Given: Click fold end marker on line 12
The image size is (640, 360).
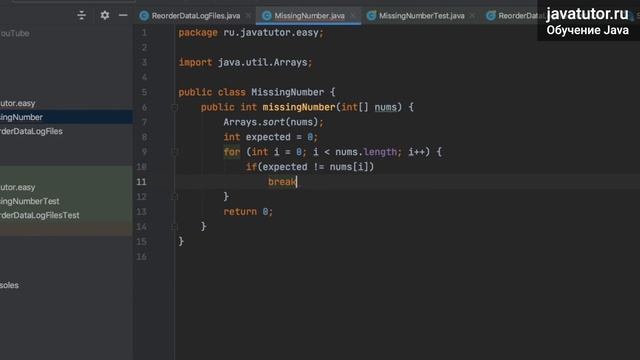Looking at the screenshot, I should coord(174,197).
